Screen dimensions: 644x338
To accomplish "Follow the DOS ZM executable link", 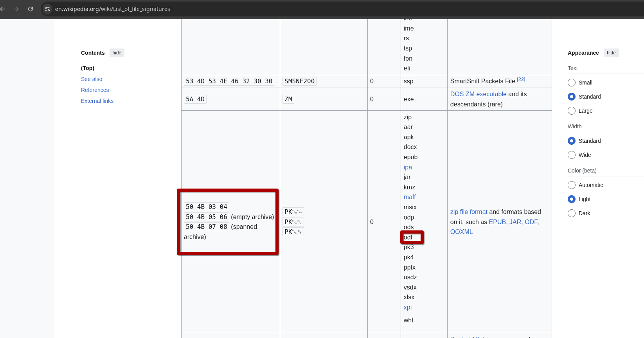I will click(x=478, y=94).
